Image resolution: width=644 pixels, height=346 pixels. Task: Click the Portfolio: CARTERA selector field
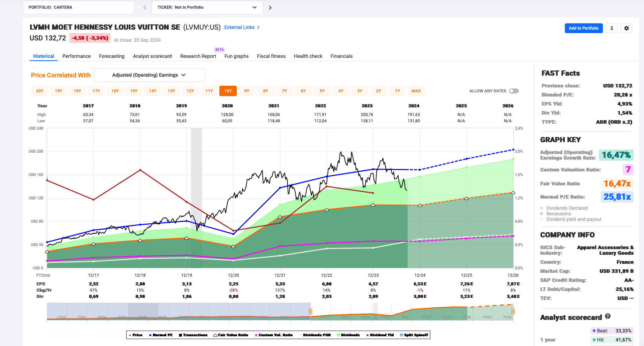tap(78, 7)
